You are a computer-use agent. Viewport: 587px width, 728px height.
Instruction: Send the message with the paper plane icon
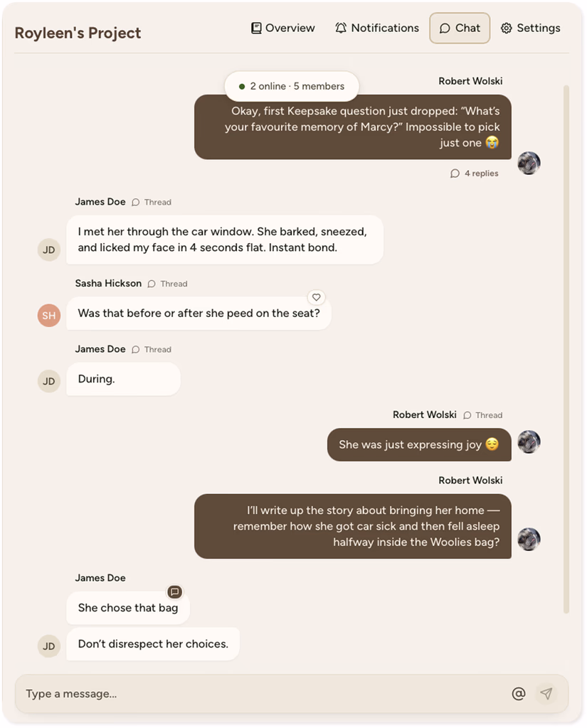pos(546,693)
